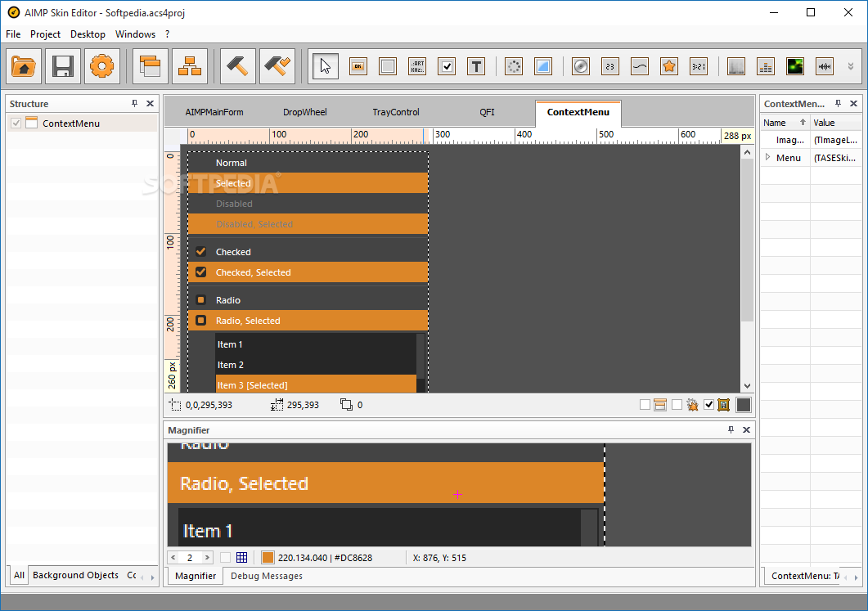The height and width of the screenshot is (611, 868).
Task: Toggle the magnifier grid icon
Action: pos(242,557)
